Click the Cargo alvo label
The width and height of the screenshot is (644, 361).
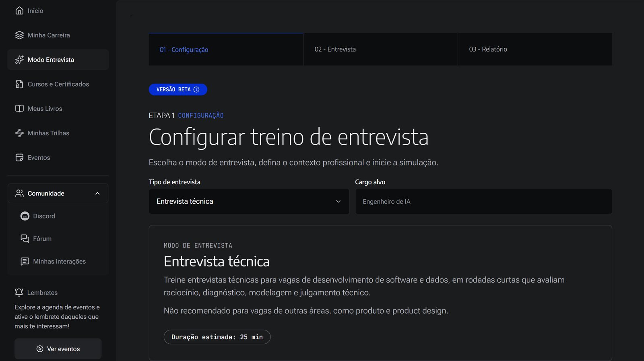coord(370,182)
